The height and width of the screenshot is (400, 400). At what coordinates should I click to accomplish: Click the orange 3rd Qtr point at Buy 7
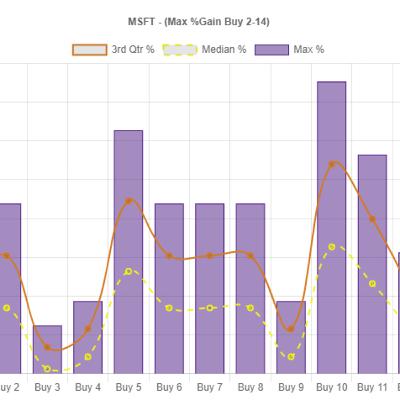(x=210, y=256)
